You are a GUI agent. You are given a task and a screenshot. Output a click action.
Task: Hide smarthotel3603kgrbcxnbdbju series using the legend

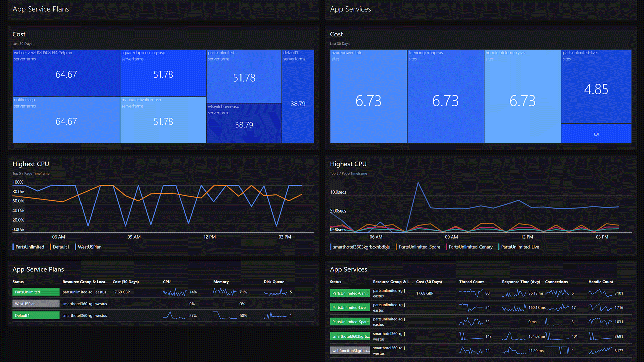pyautogui.click(x=361, y=247)
